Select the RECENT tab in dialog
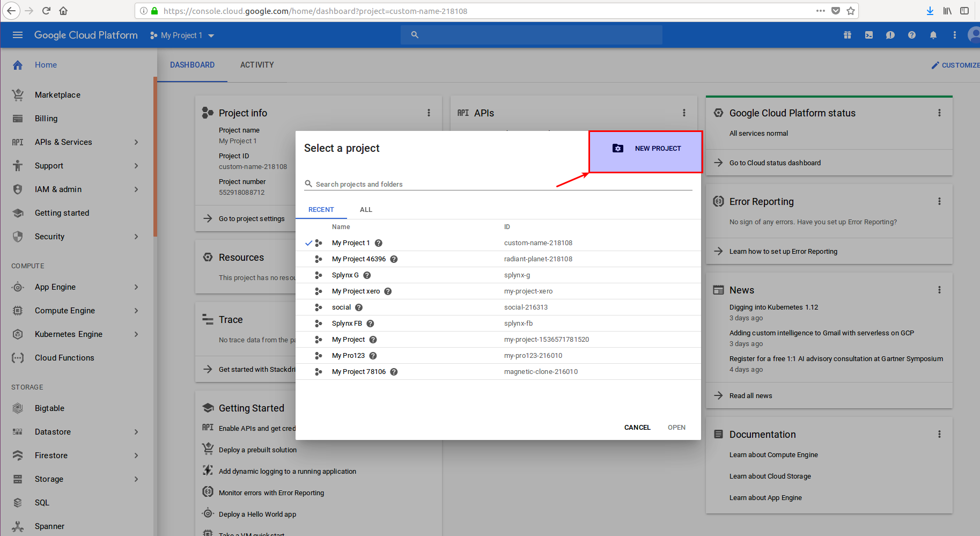This screenshot has height=536, width=980. click(321, 210)
